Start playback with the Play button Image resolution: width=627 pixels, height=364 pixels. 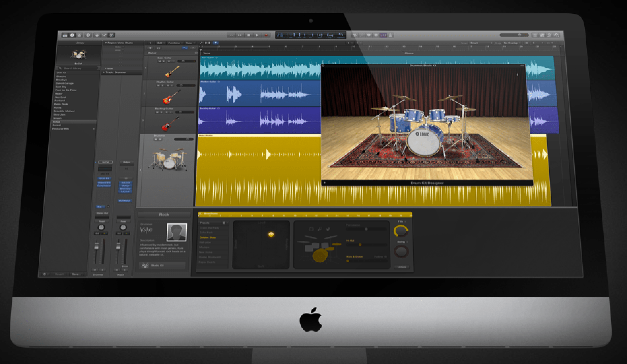click(x=257, y=35)
